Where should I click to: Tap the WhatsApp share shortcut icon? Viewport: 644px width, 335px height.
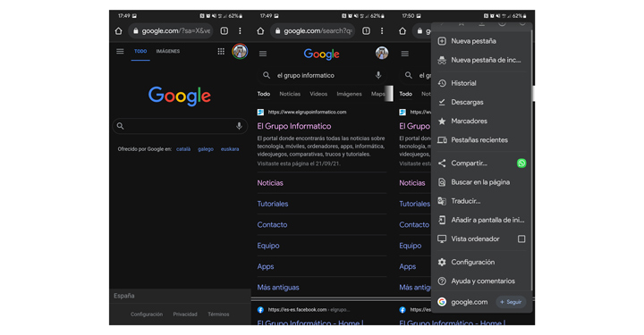[521, 163]
